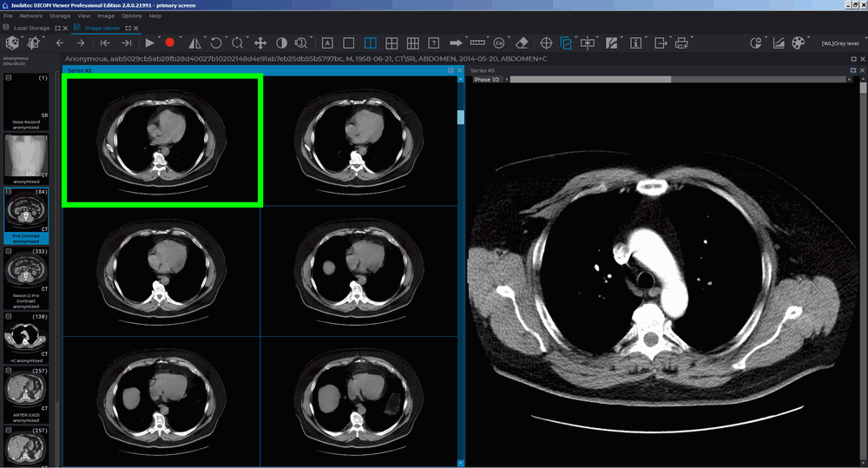Viewport: 868px width, 468px height.
Task: Go to previous image with left arrow
Action: [x=60, y=43]
